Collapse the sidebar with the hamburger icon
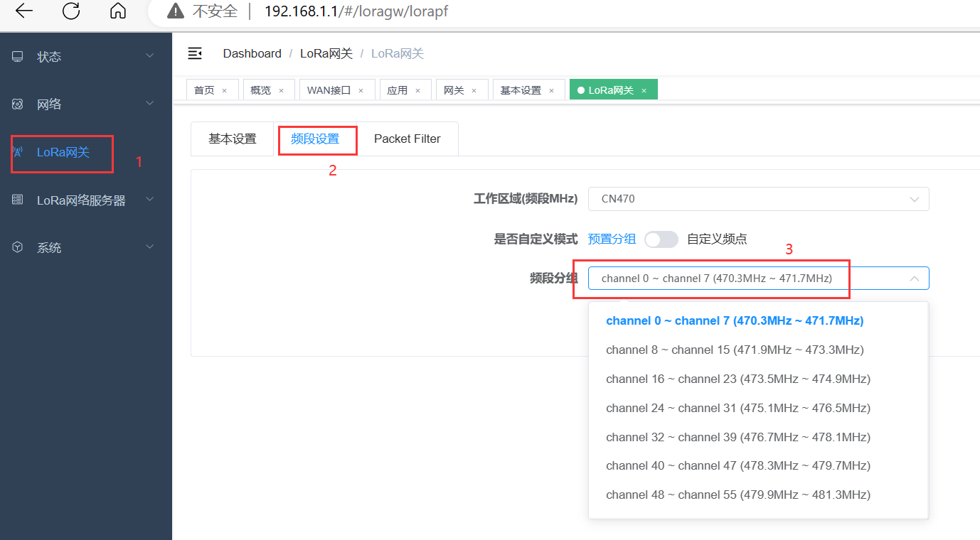This screenshot has width=980, height=540. point(195,53)
